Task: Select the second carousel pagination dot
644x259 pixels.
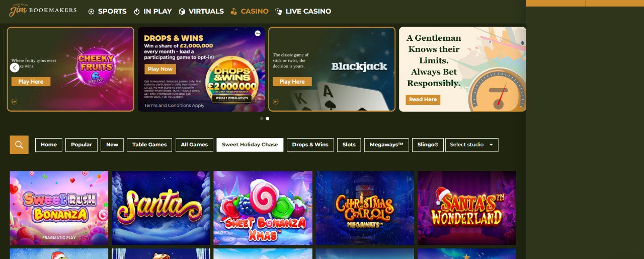Action: [x=268, y=118]
